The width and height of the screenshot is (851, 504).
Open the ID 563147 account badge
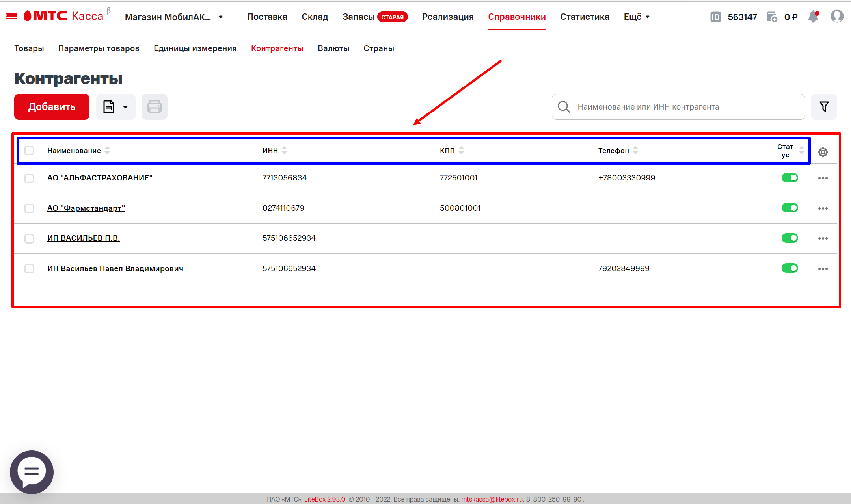[734, 17]
